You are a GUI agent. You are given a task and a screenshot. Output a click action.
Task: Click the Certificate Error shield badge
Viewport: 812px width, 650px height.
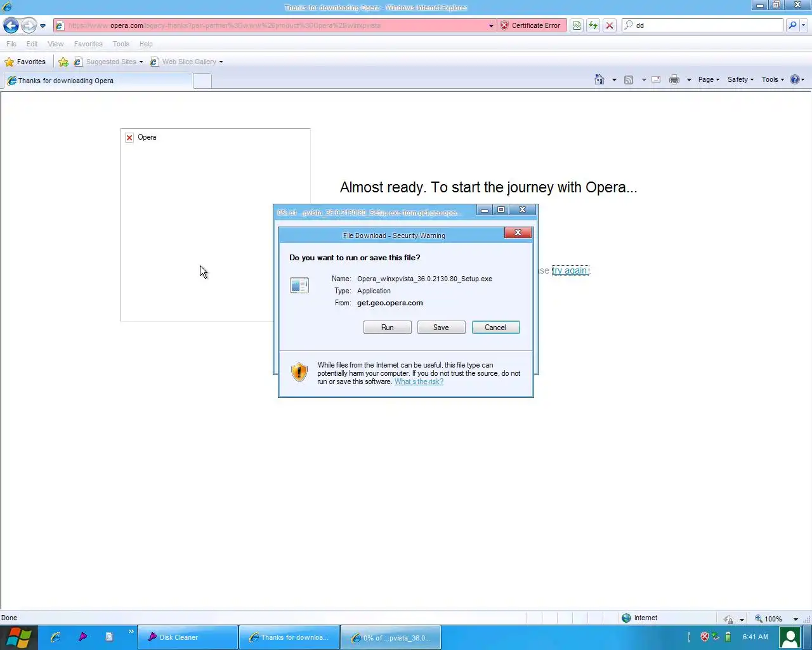(x=531, y=25)
